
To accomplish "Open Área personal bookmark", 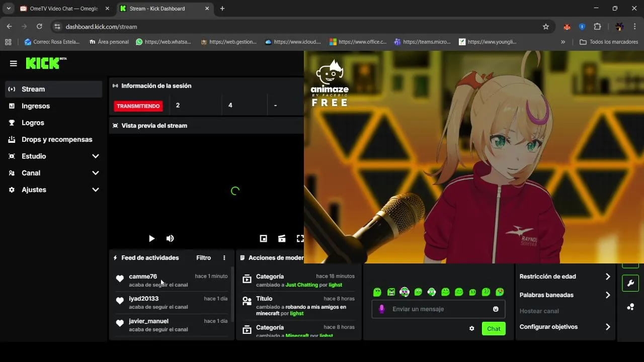I will [109, 42].
